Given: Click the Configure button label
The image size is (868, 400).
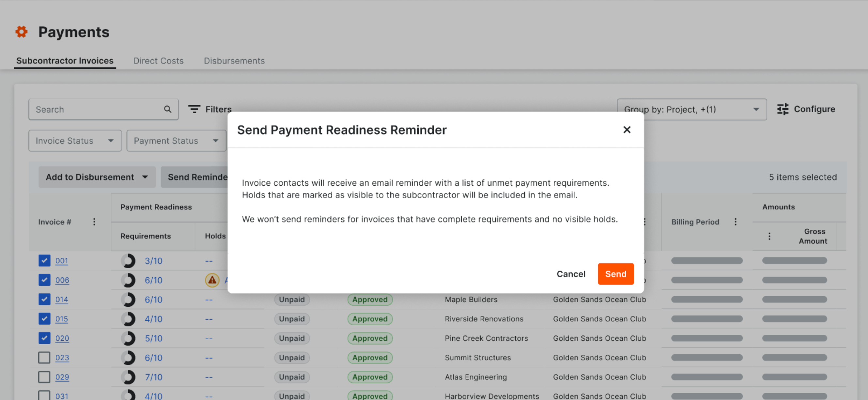Looking at the screenshot, I should (x=814, y=109).
